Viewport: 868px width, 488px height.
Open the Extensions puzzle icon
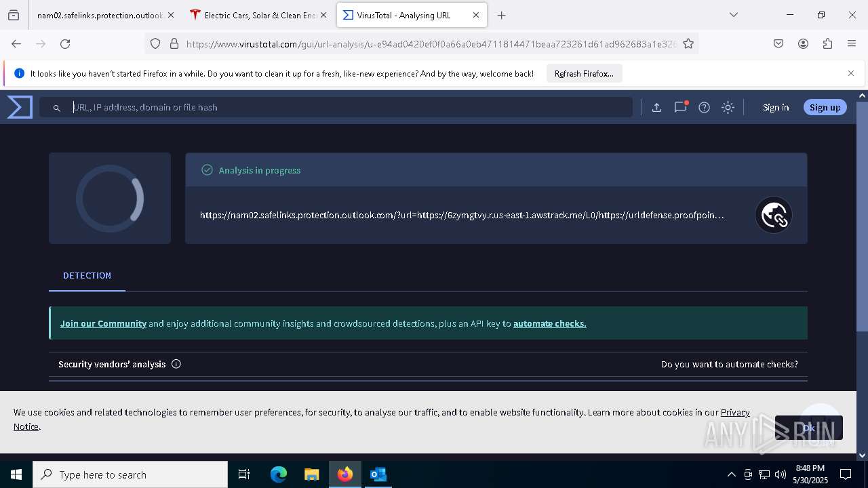827,43
